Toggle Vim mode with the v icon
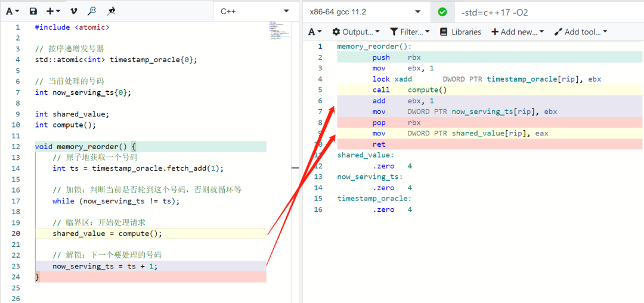The height and width of the screenshot is (303, 644). click(73, 11)
